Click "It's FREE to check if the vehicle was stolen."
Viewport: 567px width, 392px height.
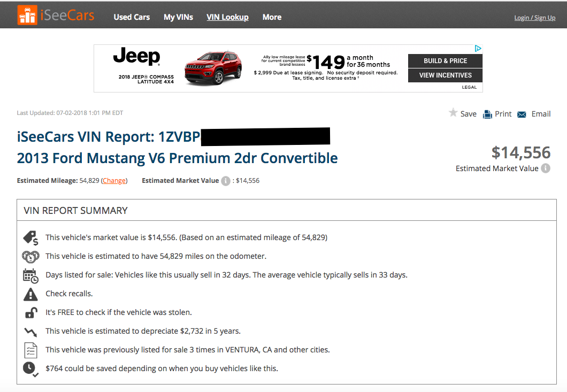(x=119, y=312)
